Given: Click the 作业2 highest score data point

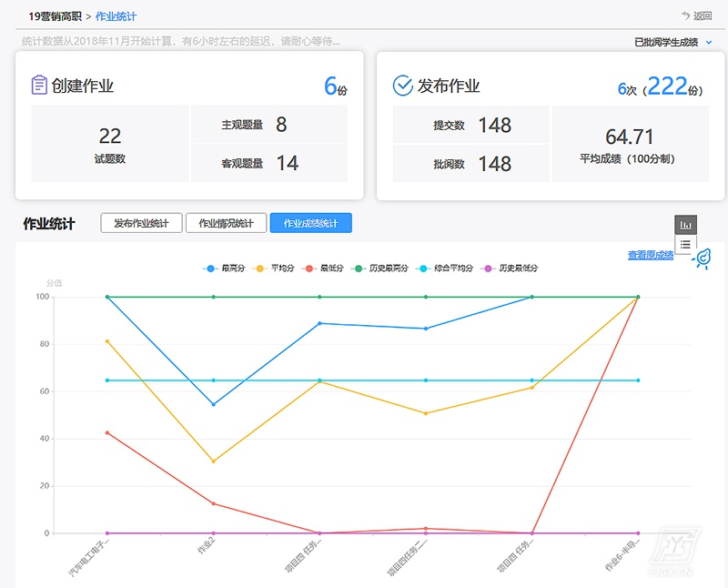Looking at the screenshot, I should point(213,404).
